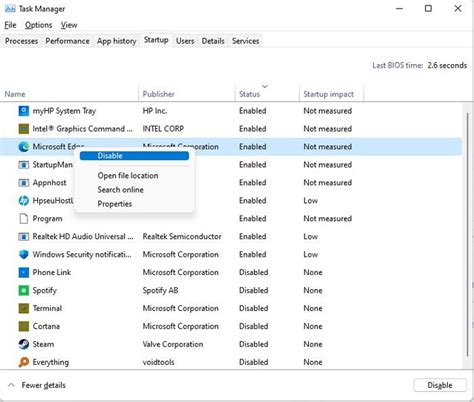474x402 pixels.
Task: Minimize the Task Manager window
Action: 399,9
